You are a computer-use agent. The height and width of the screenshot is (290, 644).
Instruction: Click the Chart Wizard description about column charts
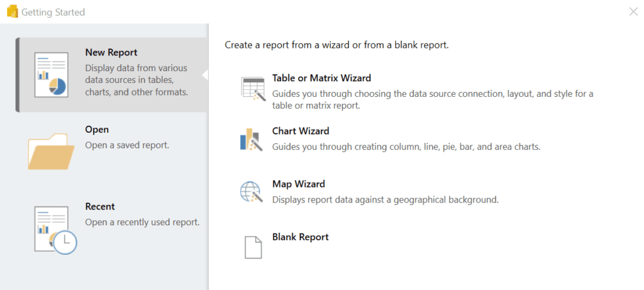coord(406,147)
